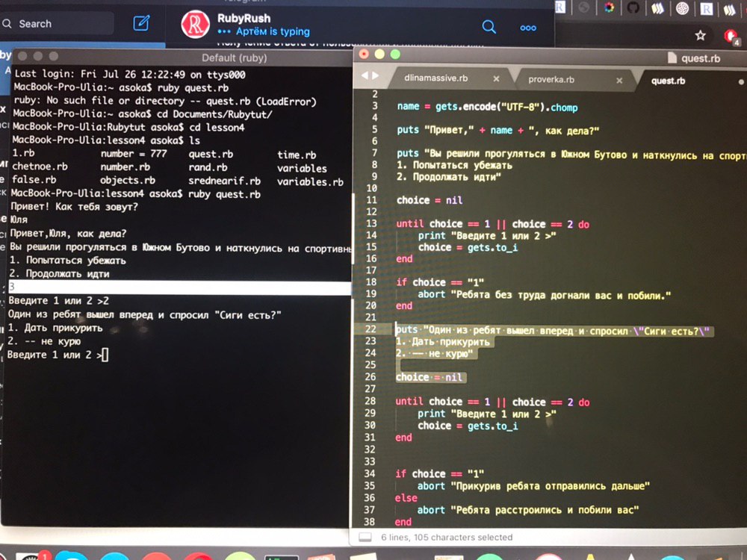Click line 37 abort 'Ребята расстроились и побили вас'
This screenshot has width=747, height=560.
pyautogui.click(x=528, y=509)
